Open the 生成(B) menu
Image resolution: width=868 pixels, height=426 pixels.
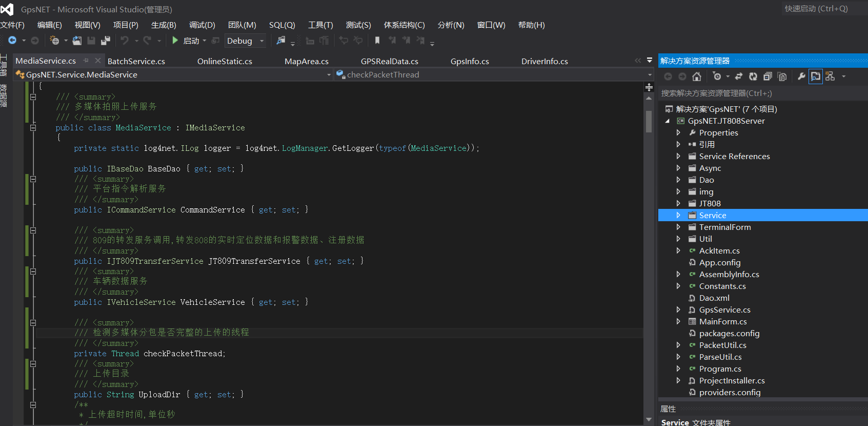pos(164,25)
